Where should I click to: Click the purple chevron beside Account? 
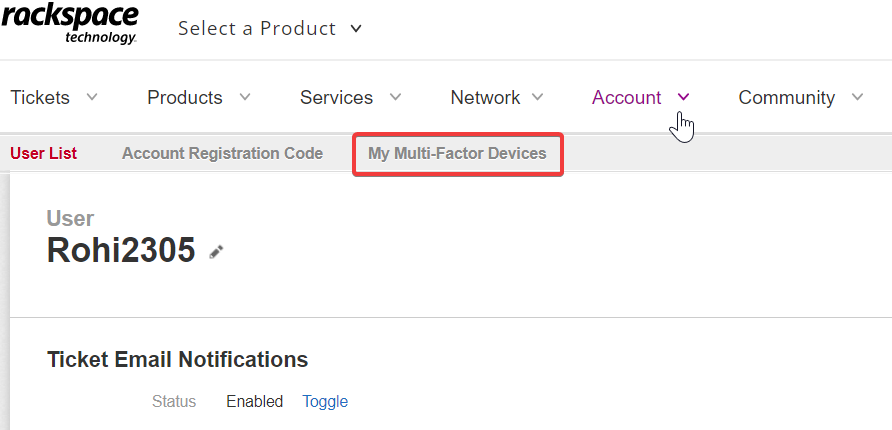click(684, 97)
